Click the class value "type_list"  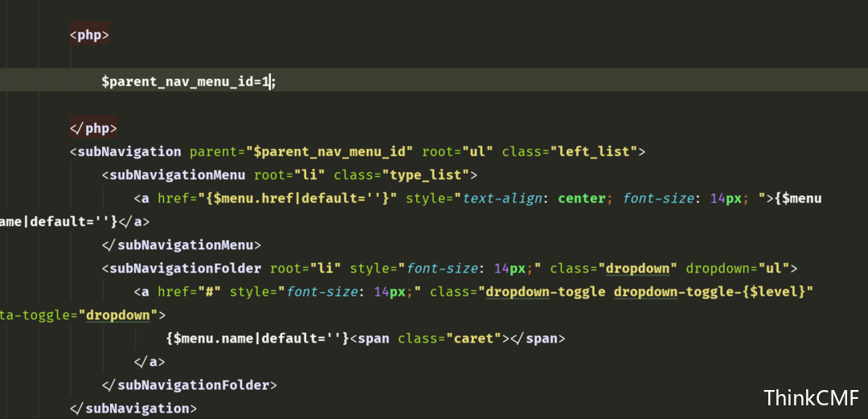click(426, 175)
